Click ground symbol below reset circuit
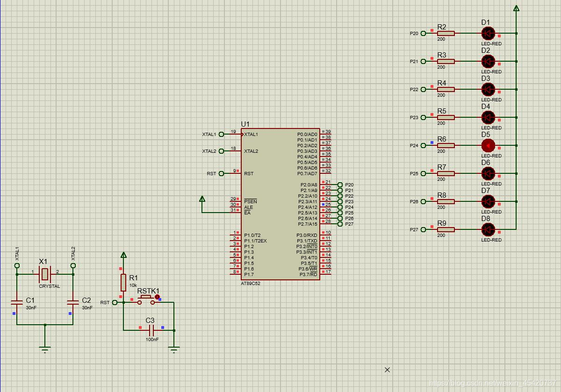 pyautogui.click(x=174, y=349)
